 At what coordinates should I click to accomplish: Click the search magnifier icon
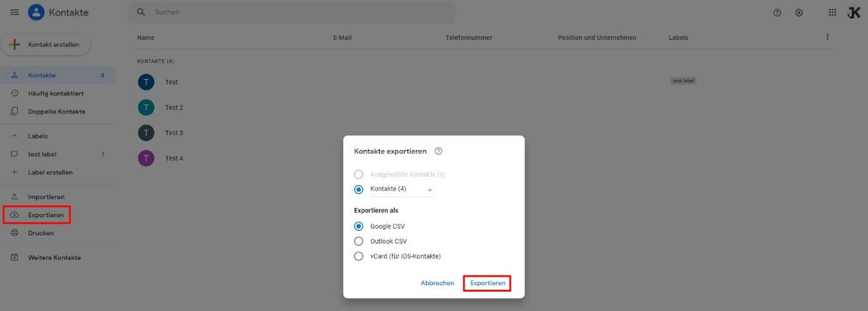[x=141, y=12]
